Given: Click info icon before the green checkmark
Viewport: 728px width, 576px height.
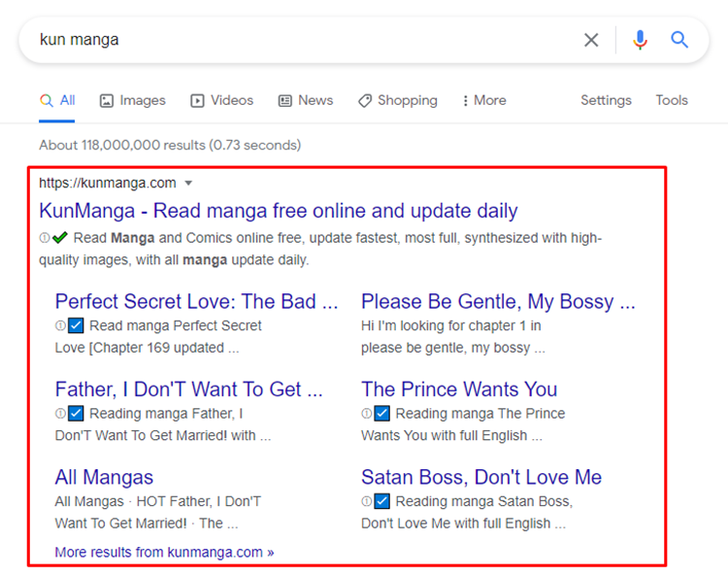Looking at the screenshot, I should [45, 238].
